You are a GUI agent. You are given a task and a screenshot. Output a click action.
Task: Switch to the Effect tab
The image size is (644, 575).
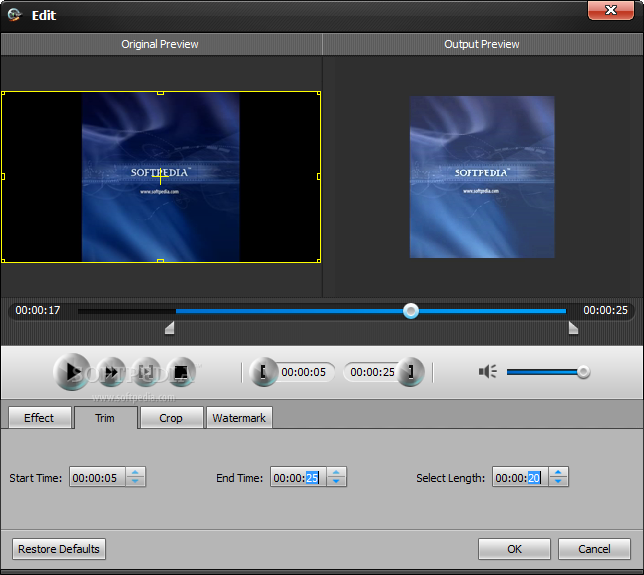pos(39,418)
